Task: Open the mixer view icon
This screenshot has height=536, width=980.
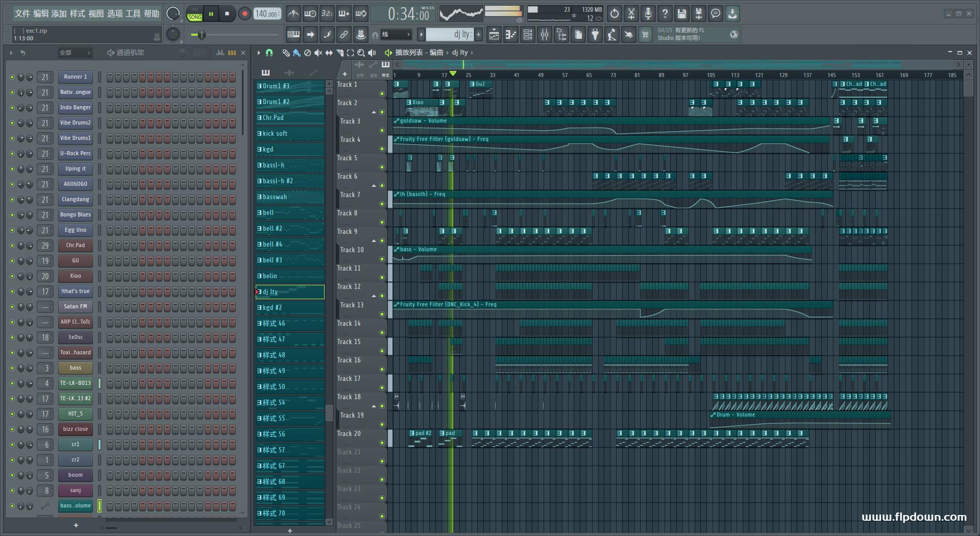Action: pyautogui.click(x=545, y=35)
